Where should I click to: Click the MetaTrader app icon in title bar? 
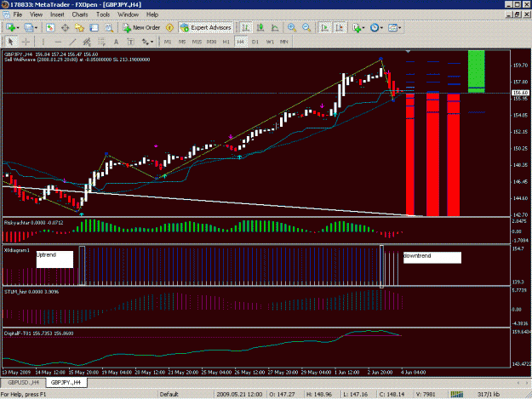[5, 4]
